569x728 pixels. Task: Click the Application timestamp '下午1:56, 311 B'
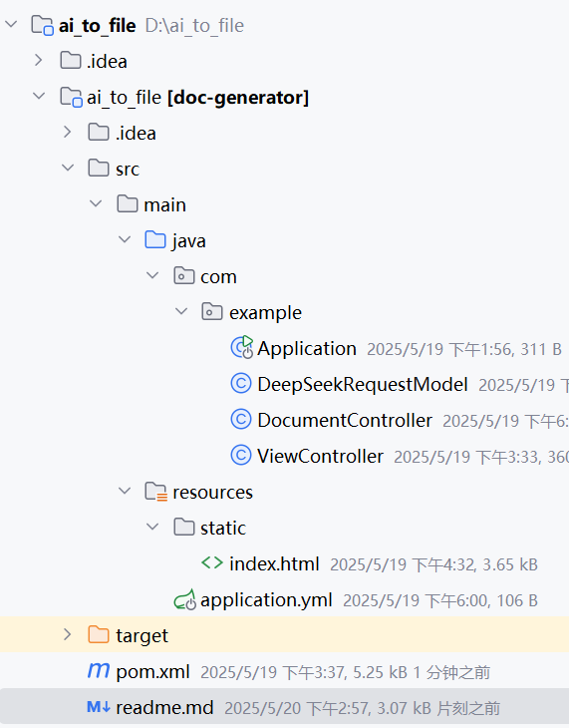click(506, 349)
